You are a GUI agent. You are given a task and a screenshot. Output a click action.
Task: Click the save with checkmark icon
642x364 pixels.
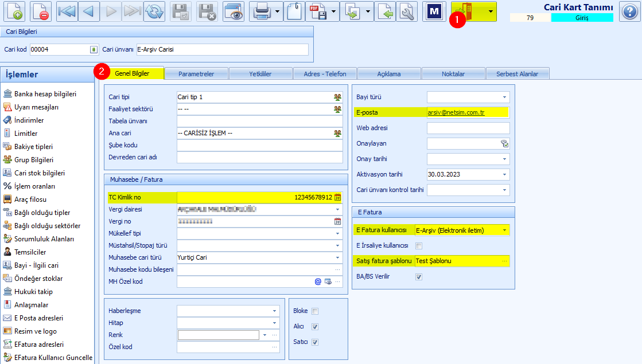[180, 11]
